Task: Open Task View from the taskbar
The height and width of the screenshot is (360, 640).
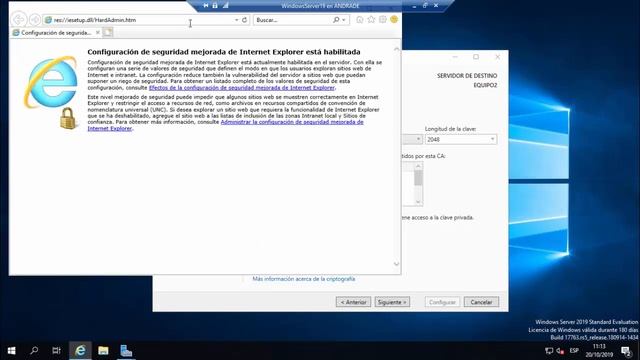Action: [56, 351]
